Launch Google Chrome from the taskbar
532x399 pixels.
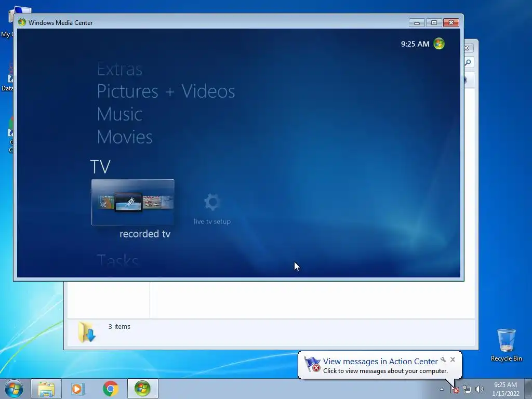click(110, 389)
